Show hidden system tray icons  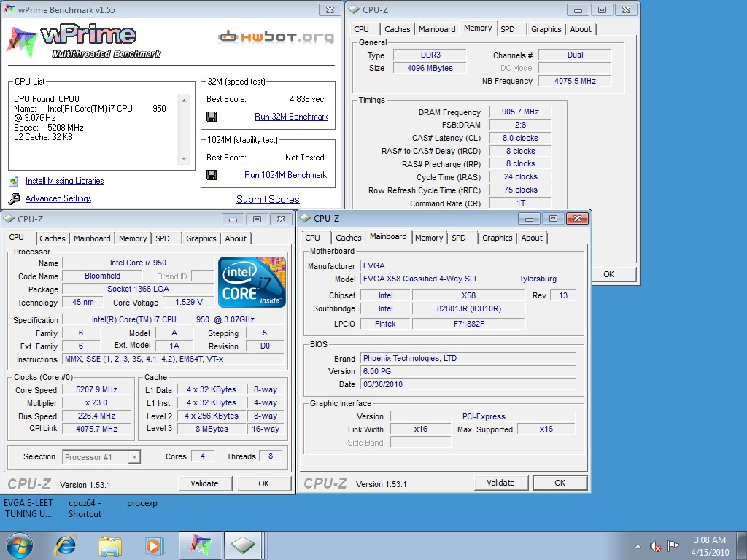638,546
